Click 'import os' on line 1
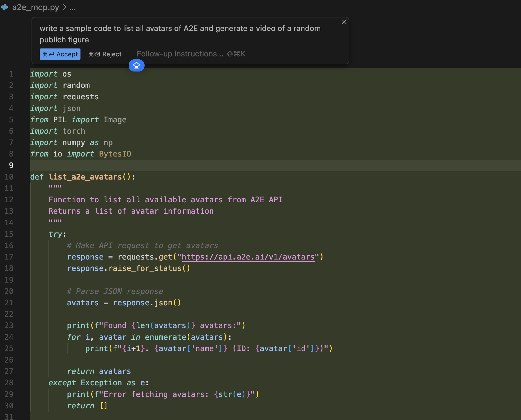Image resolution: width=521 pixels, height=420 pixels. click(x=51, y=74)
